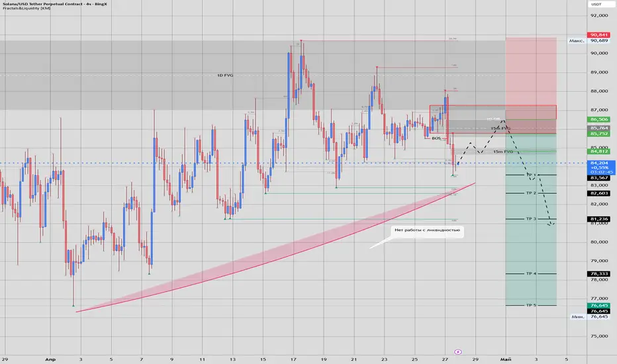The width and height of the screenshot is (617, 364).
Task: Click the 'Мин.' label on the price scale
Action: point(578,317)
